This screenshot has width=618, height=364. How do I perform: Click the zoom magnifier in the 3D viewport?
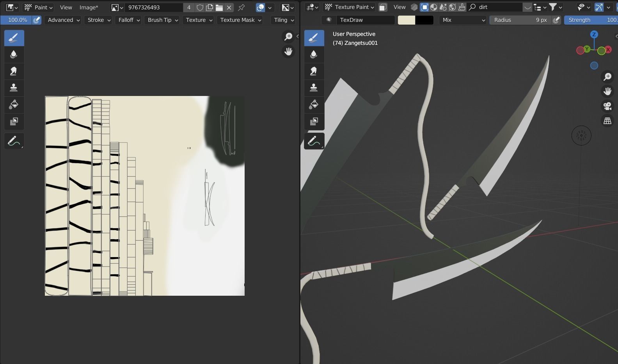tap(607, 77)
